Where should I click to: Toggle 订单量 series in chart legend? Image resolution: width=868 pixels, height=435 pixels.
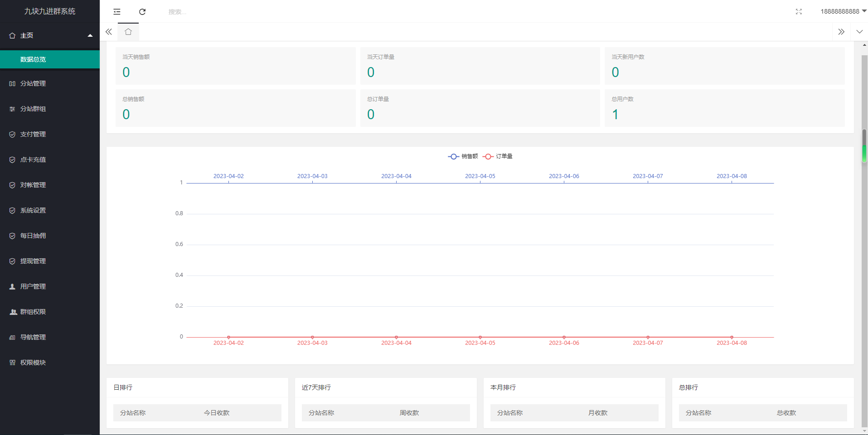pyautogui.click(x=498, y=156)
